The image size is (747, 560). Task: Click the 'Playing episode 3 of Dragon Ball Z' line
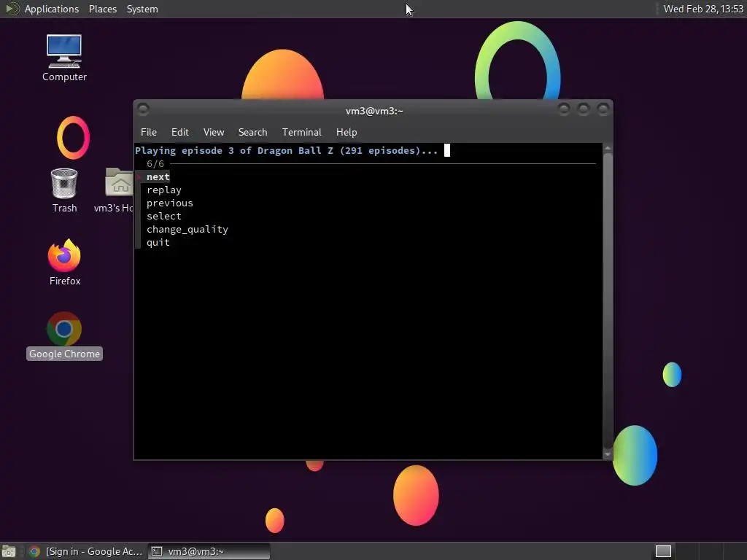286,150
